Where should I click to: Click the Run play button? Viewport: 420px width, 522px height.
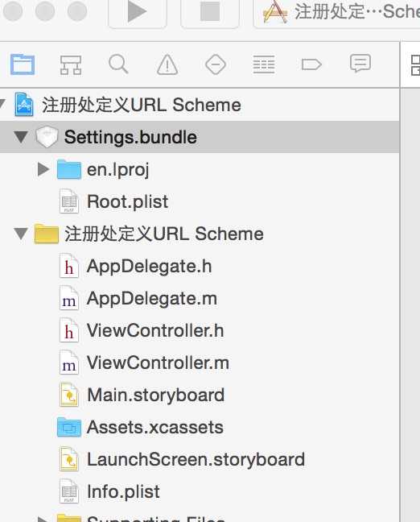tap(138, 12)
